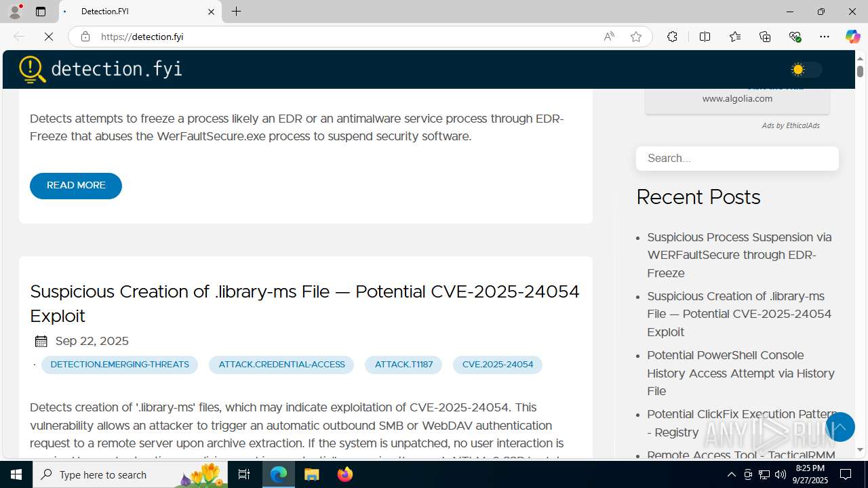
Task: Open the Ads by EthicalAds link
Action: point(791,125)
